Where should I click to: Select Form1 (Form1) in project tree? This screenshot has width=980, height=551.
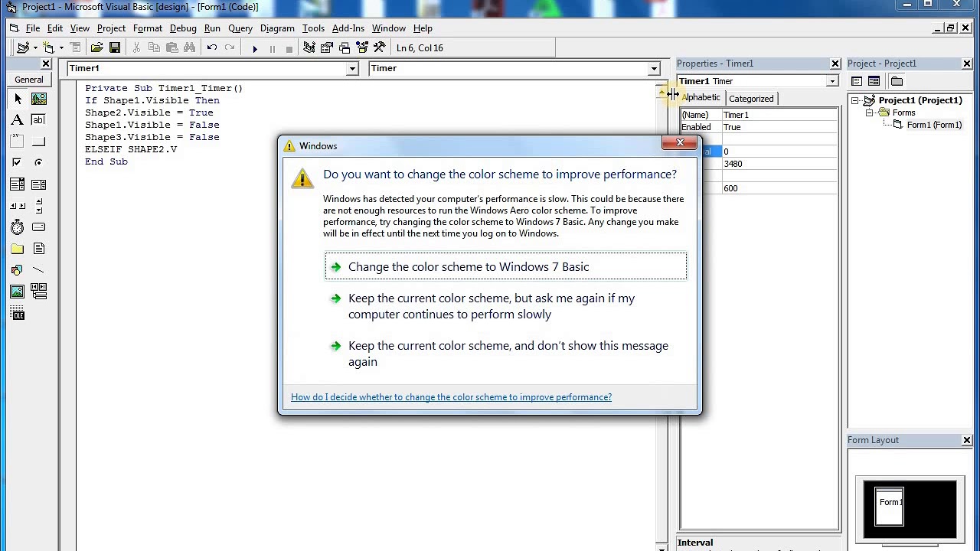[x=934, y=125]
